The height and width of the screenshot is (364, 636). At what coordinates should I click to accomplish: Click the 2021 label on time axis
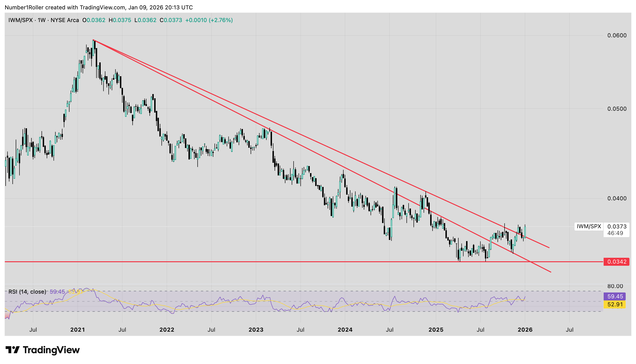(x=77, y=330)
